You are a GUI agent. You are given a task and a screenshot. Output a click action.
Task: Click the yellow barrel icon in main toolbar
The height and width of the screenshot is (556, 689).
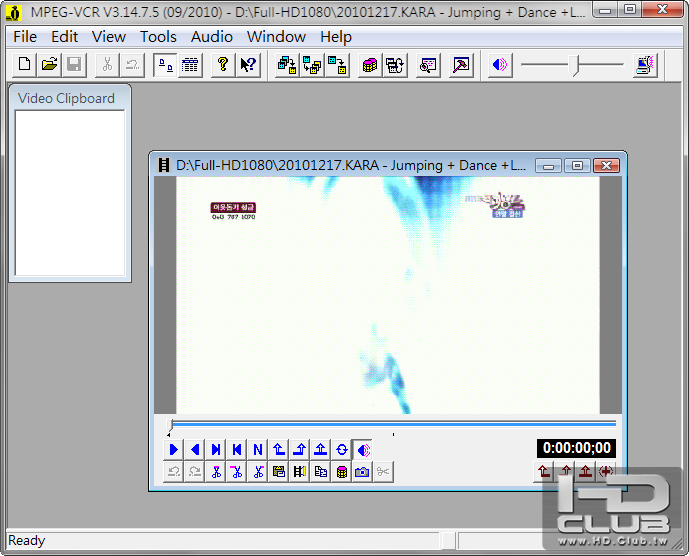tap(370, 65)
